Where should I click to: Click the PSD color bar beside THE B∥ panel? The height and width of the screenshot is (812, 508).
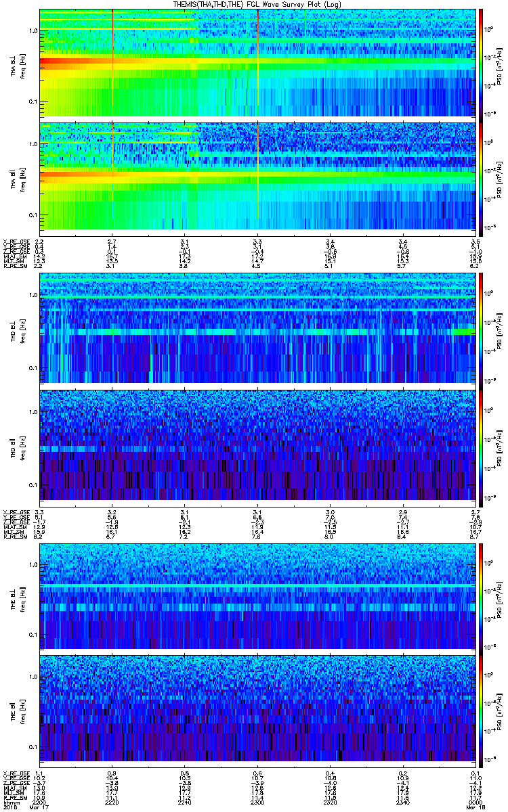481,710
